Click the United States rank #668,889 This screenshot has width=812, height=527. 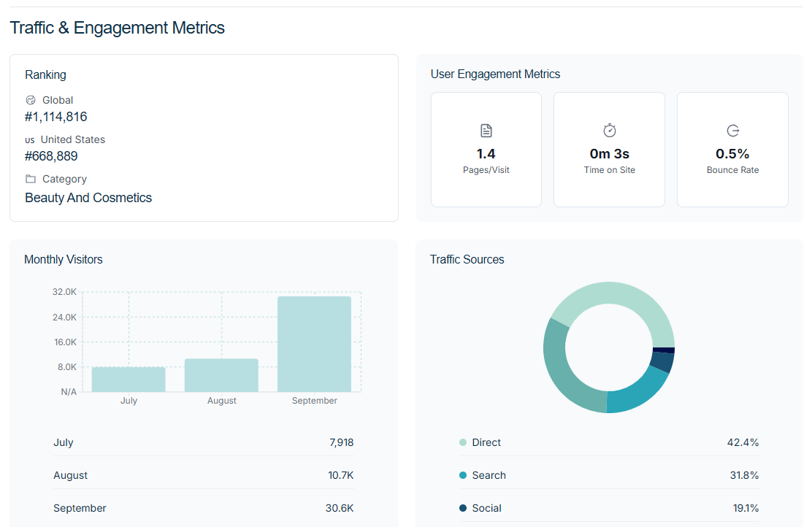[x=51, y=156]
